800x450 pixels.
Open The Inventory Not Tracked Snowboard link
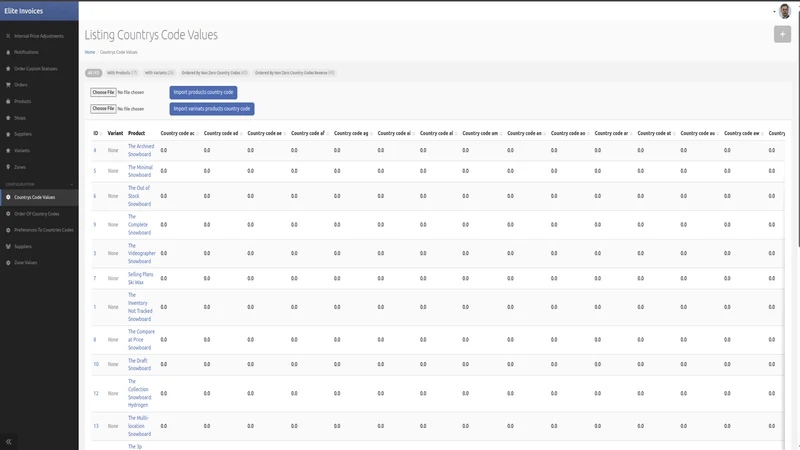pos(140,307)
